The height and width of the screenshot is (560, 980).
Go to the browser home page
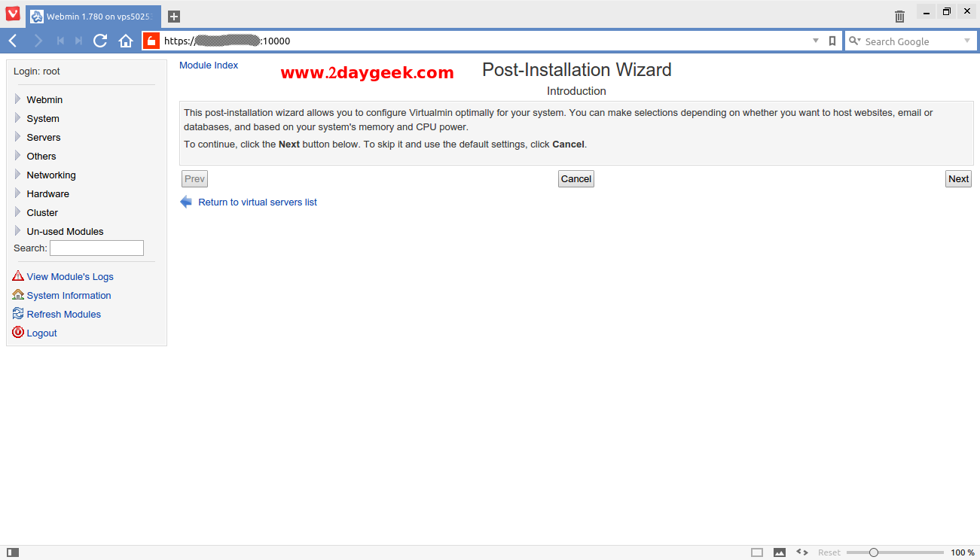[126, 41]
